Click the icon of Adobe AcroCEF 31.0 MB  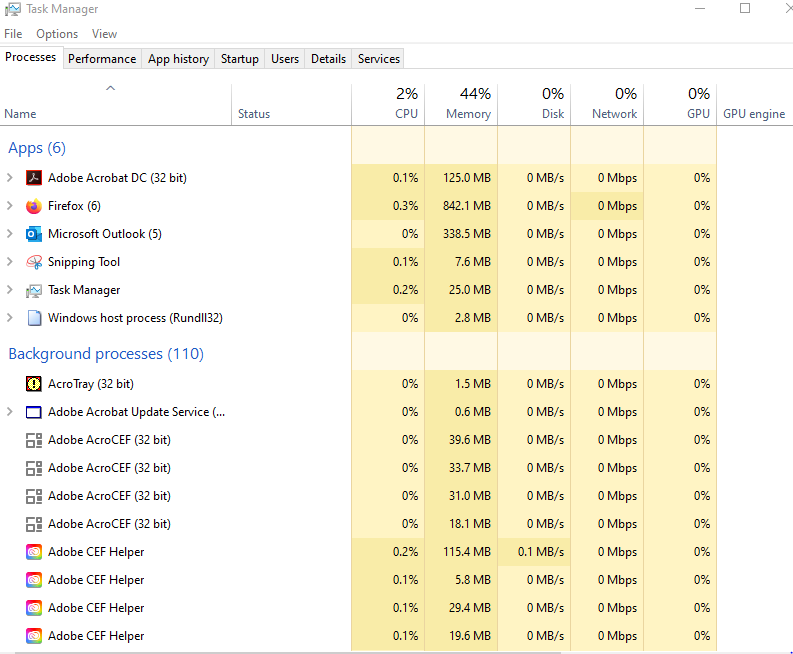click(x=34, y=496)
